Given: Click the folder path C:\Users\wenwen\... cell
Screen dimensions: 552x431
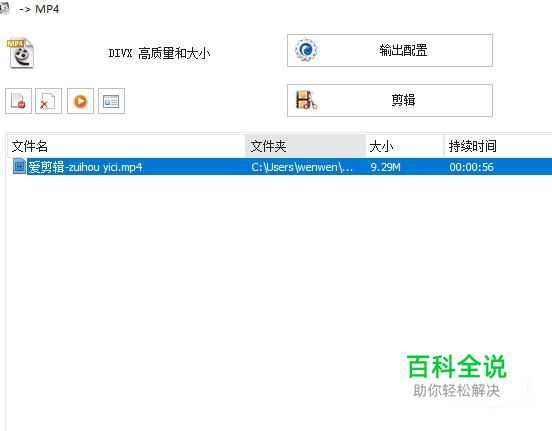Looking at the screenshot, I should (x=302, y=167).
